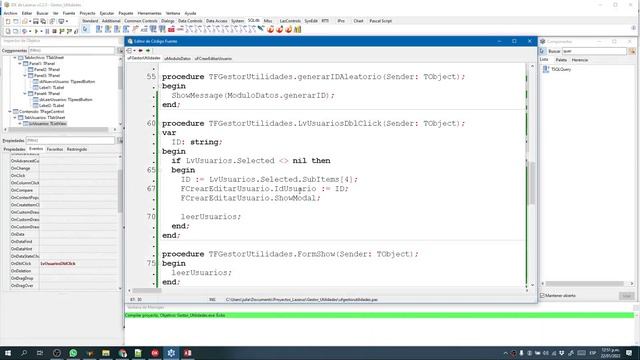
Task: Click the Componentes filter input field
Action: [71, 51]
